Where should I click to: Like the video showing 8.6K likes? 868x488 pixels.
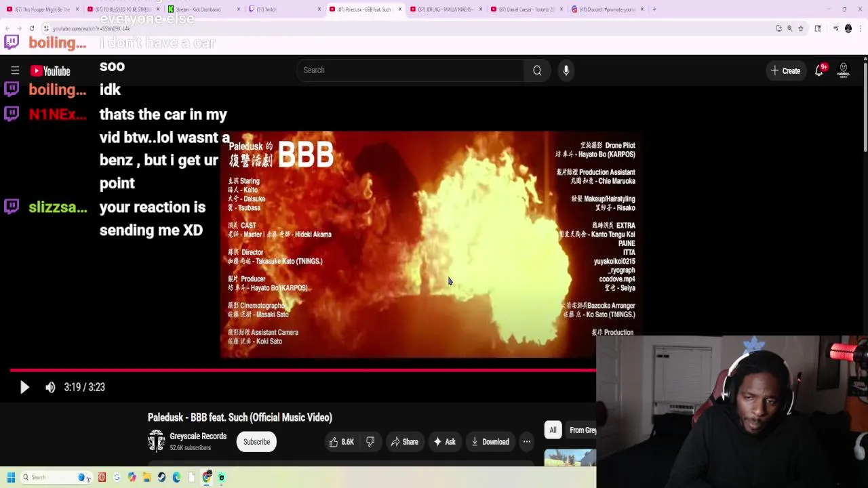pos(342,442)
